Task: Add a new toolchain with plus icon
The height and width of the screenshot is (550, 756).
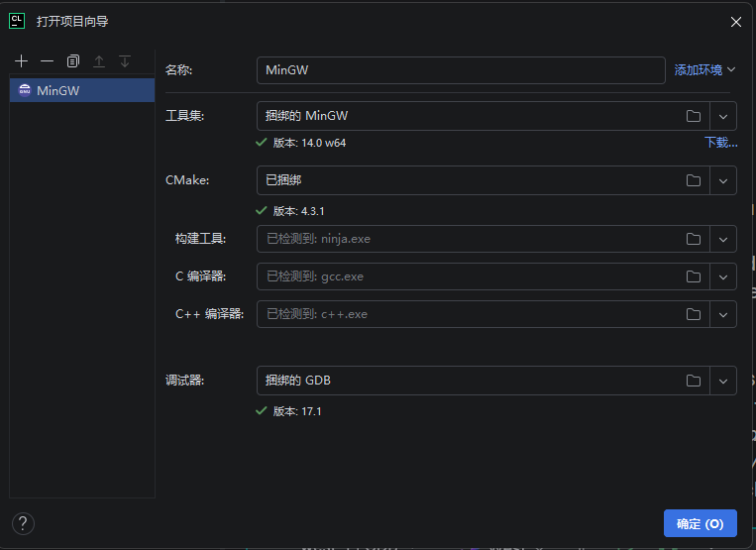Action: 21,61
